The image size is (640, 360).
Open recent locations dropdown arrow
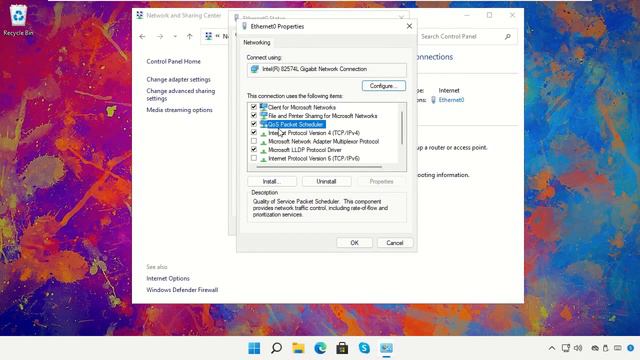[175, 36]
